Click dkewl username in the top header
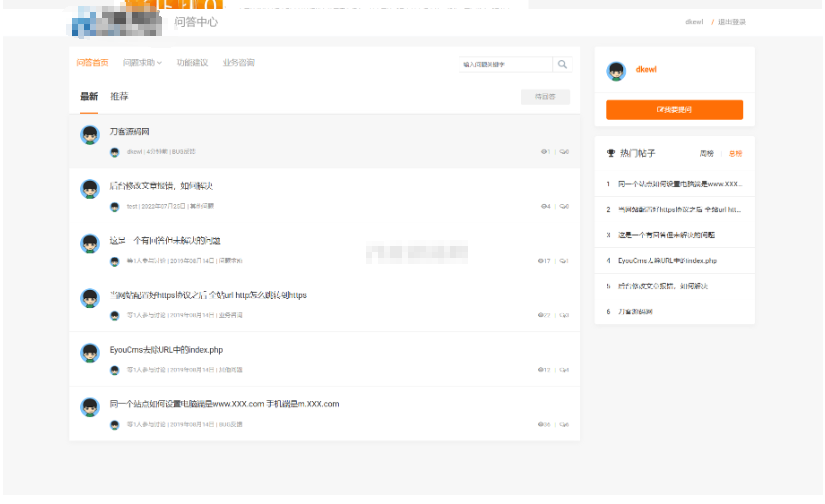 [694, 22]
